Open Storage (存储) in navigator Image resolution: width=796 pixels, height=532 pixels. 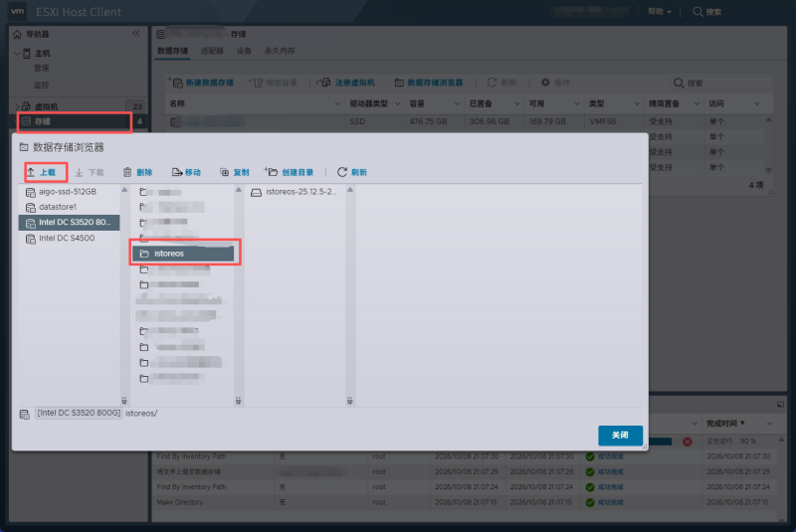tap(76, 121)
